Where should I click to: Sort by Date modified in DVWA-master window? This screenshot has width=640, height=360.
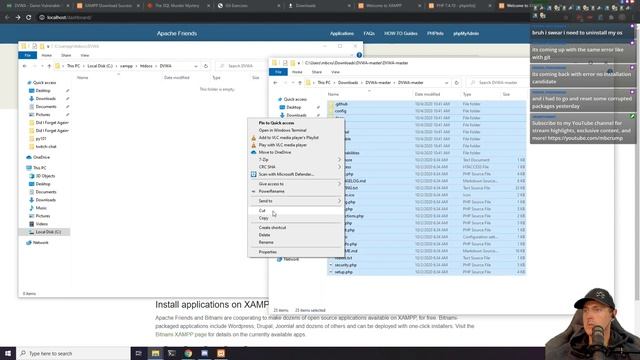click(427, 94)
